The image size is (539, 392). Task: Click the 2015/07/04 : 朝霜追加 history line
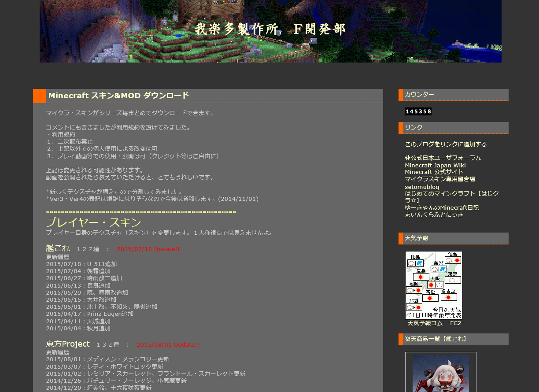(x=78, y=271)
